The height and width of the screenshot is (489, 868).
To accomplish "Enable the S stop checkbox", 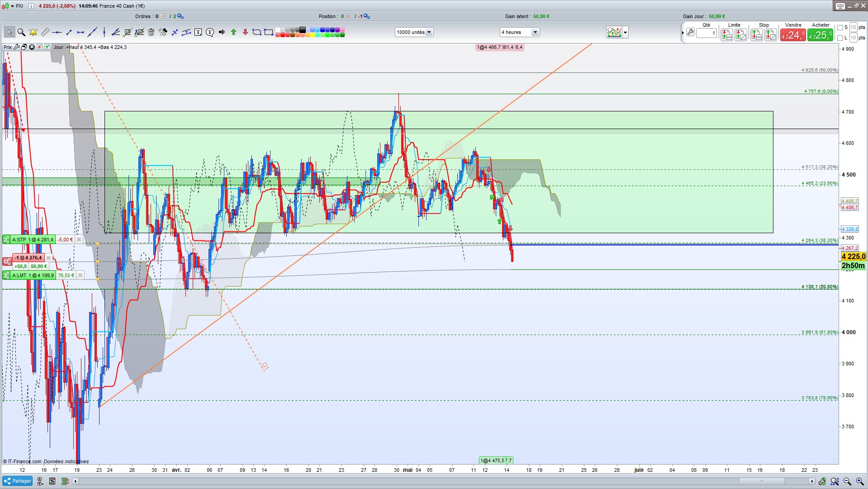I will (840, 28).
